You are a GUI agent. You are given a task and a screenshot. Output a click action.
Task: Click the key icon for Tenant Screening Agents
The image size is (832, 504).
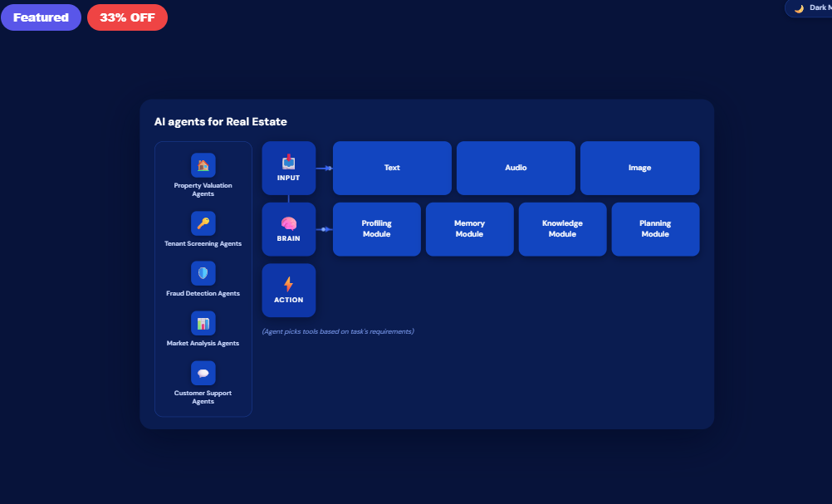click(203, 223)
